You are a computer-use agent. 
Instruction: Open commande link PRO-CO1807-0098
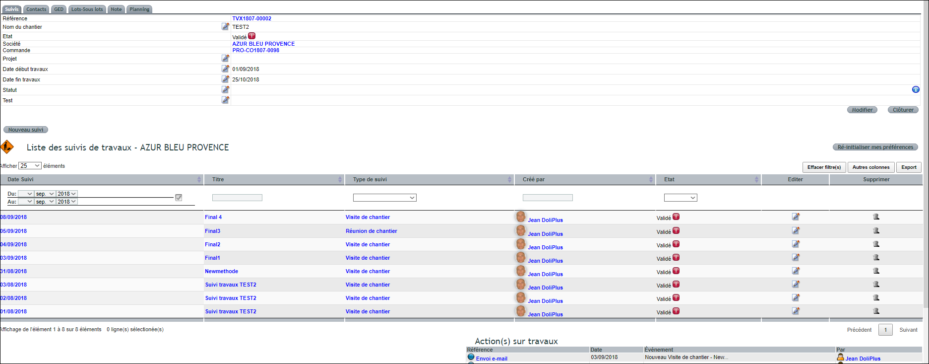click(255, 50)
